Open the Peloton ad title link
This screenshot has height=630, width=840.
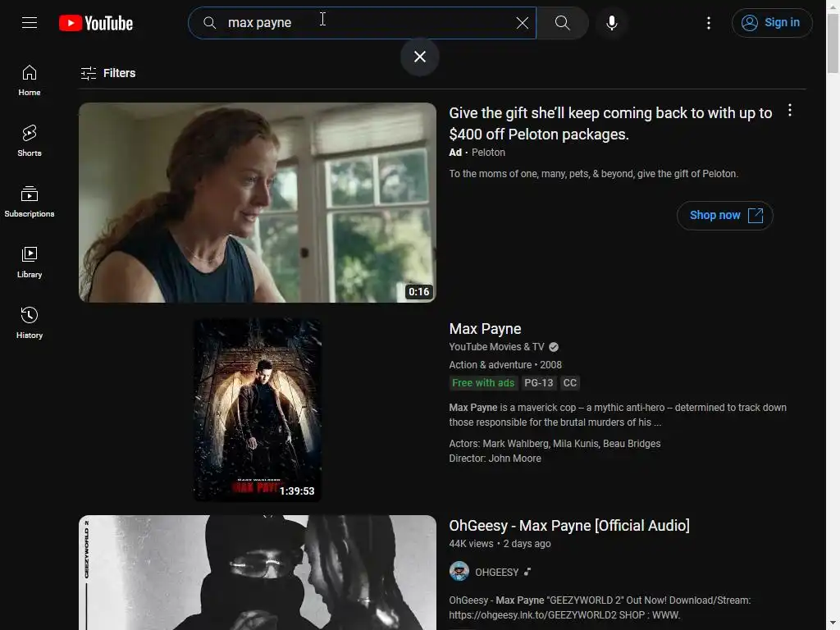pos(610,123)
